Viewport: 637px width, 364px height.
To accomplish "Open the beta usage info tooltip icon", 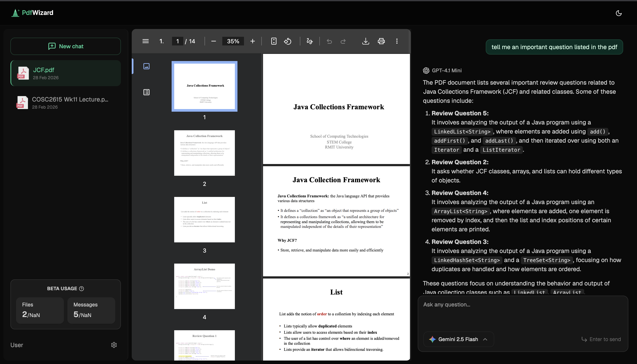I will pos(82,288).
